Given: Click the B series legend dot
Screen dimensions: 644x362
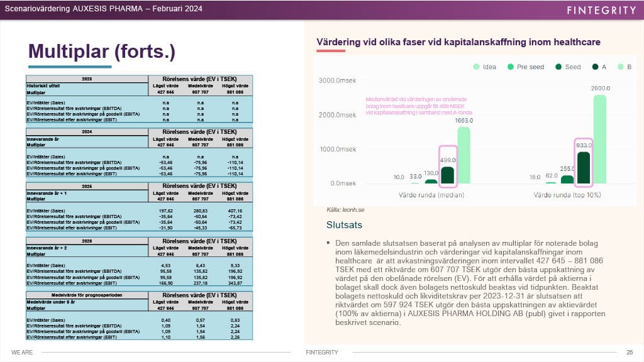Looking at the screenshot, I should click(621, 67).
